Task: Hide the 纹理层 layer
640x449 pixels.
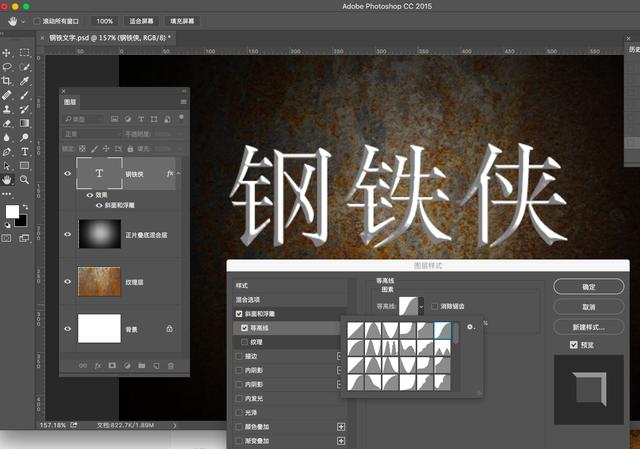Action: (68, 282)
